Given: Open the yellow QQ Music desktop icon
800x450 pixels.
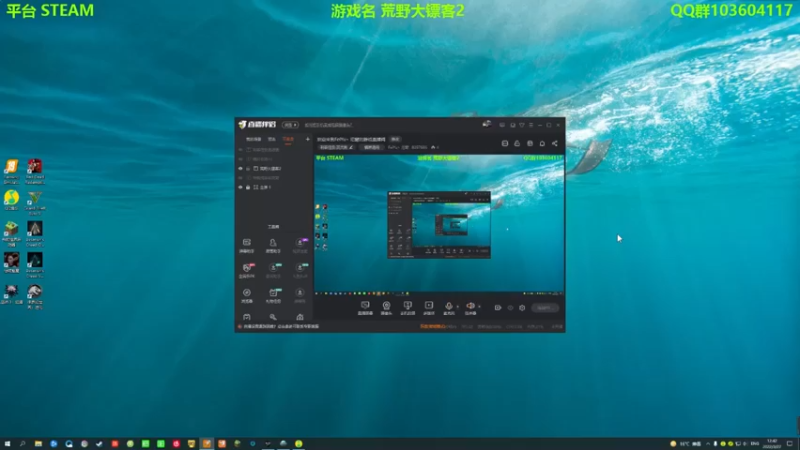Looking at the screenshot, I should [11, 200].
